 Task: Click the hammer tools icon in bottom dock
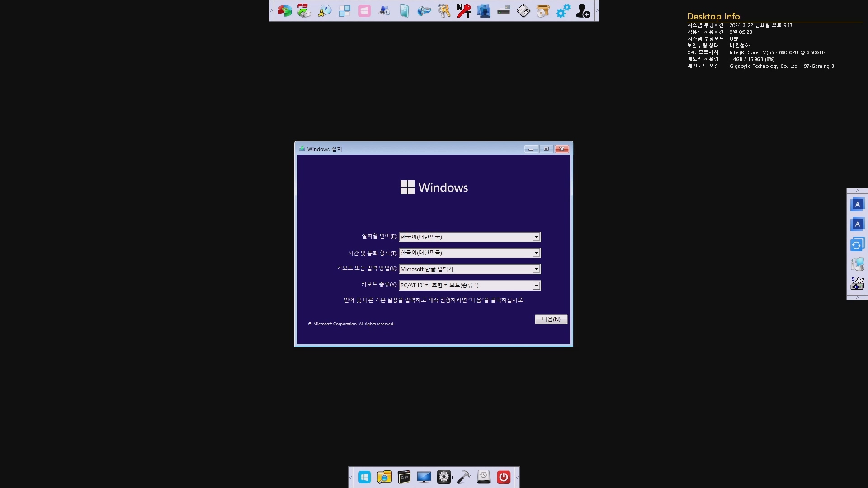pyautogui.click(x=464, y=477)
